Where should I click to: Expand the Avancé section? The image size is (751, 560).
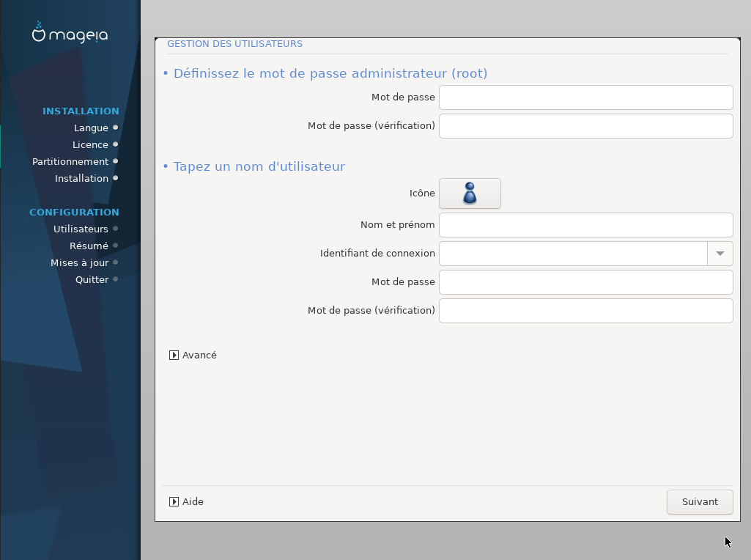pyautogui.click(x=174, y=355)
